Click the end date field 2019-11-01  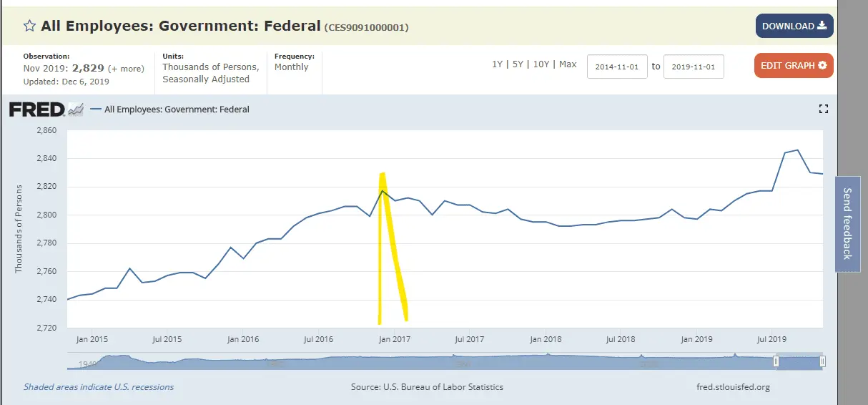694,67
